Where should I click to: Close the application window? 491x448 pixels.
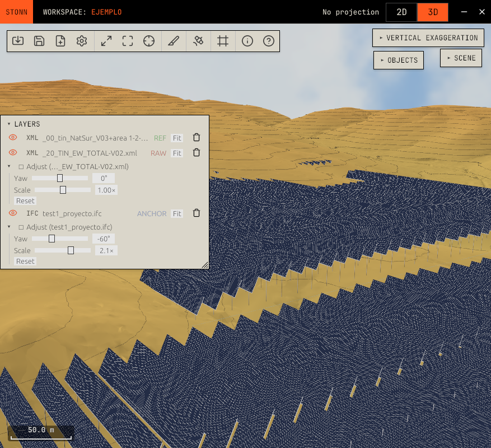click(x=482, y=12)
